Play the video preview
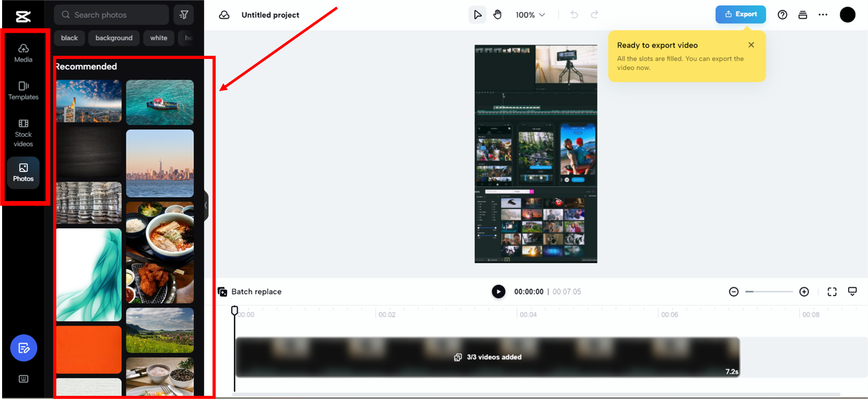The image size is (868, 399). [x=498, y=292]
